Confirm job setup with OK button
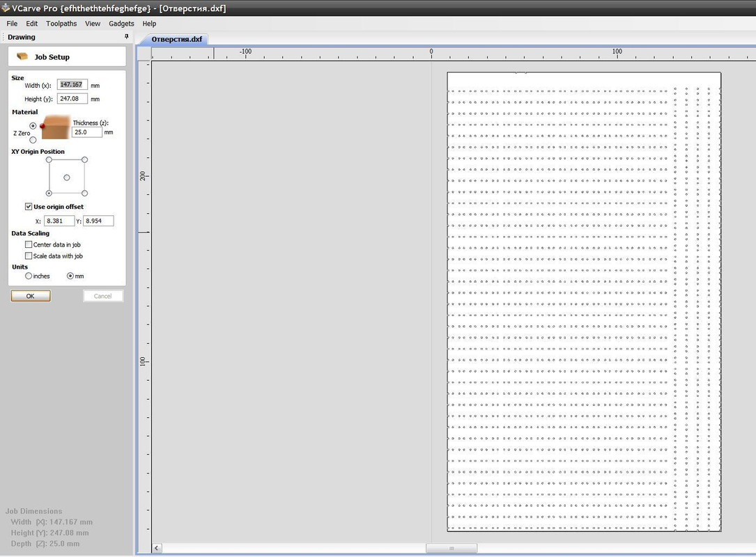The image size is (756, 557). [31, 296]
